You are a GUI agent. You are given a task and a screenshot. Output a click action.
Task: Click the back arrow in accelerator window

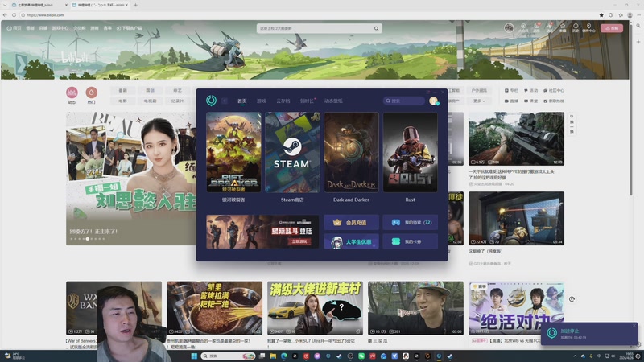pos(225,101)
